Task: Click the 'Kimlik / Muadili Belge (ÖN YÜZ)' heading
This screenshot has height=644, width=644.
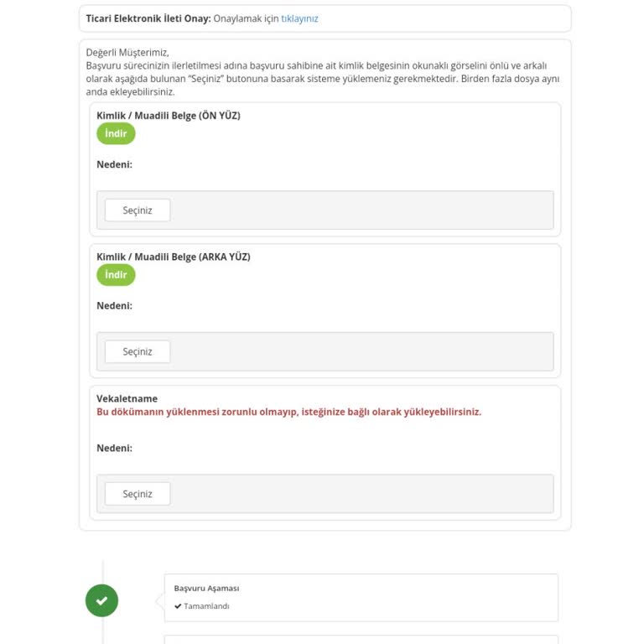Action: coord(169,116)
